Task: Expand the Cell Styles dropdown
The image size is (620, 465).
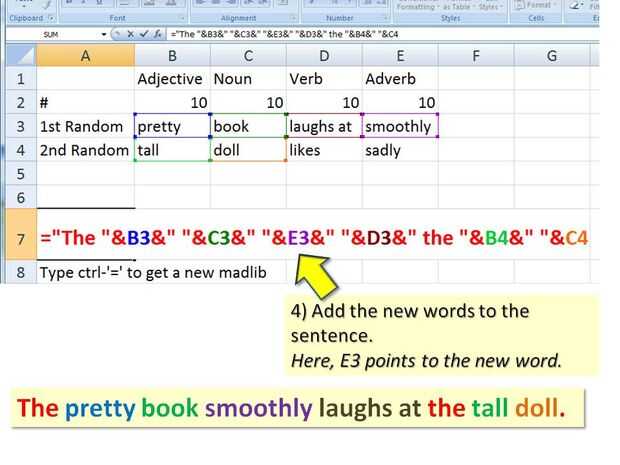Action: click(489, 7)
